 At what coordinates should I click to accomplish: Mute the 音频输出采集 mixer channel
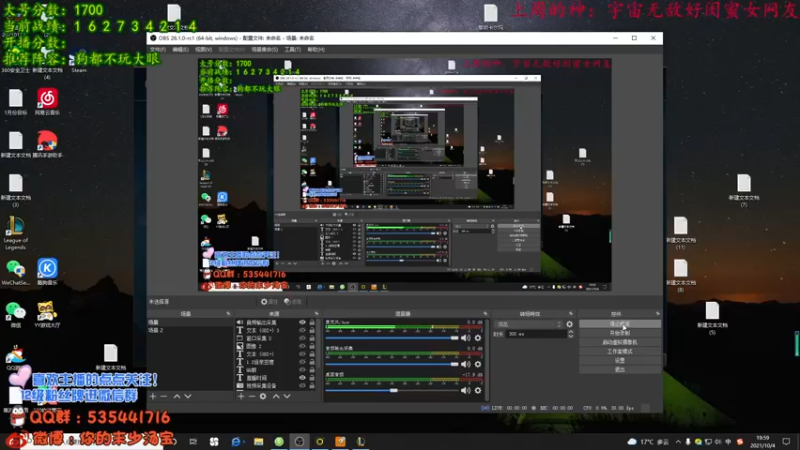465,364
